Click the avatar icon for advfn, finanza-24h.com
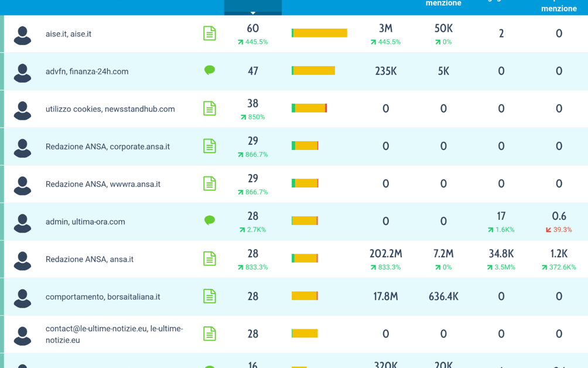 (x=22, y=73)
